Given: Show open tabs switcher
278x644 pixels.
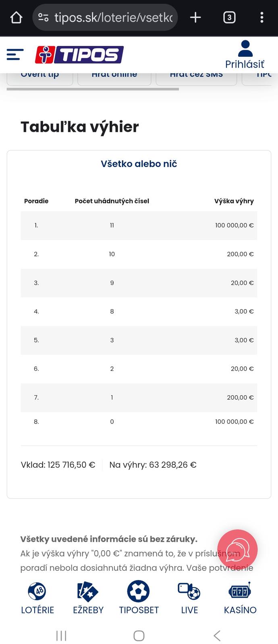Looking at the screenshot, I should pos(229,17).
